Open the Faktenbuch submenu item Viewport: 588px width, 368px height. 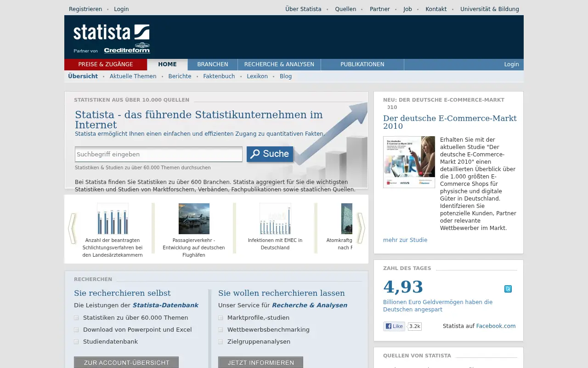(219, 76)
